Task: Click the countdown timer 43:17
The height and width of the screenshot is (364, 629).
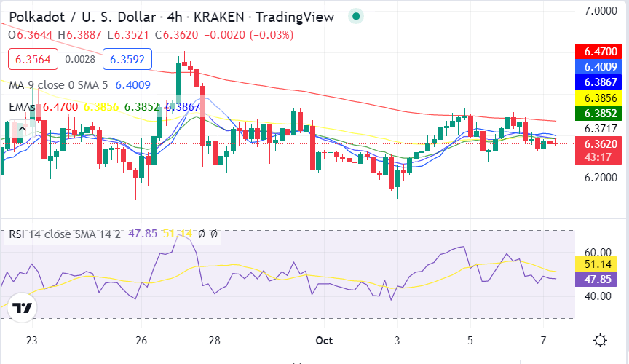Action: pos(598,157)
